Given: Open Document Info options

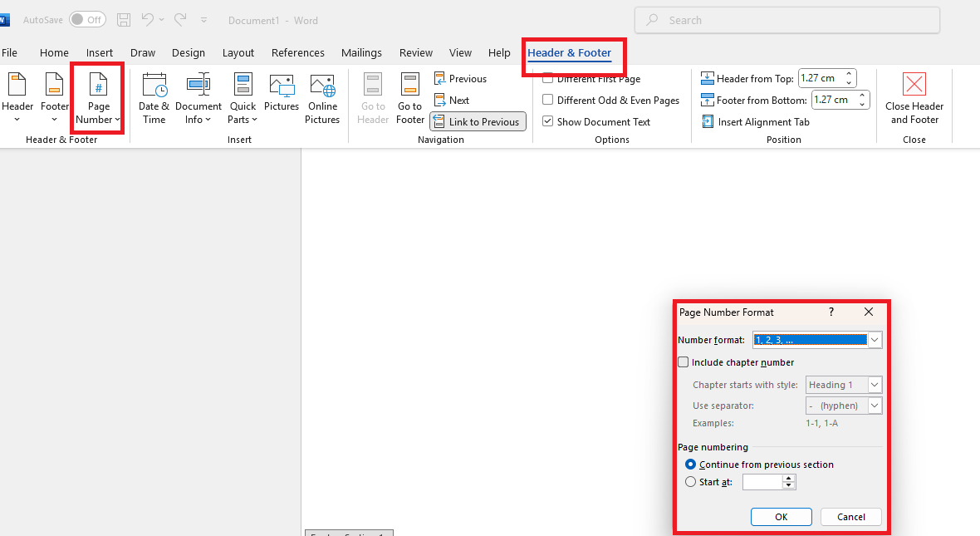Looking at the screenshot, I should (x=198, y=98).
